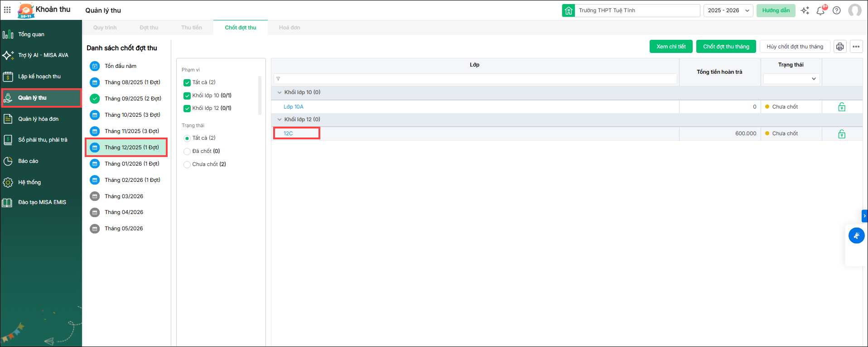
Task: Open the school year 2025 - 2026 dropdown
Action: pos(728,10)
